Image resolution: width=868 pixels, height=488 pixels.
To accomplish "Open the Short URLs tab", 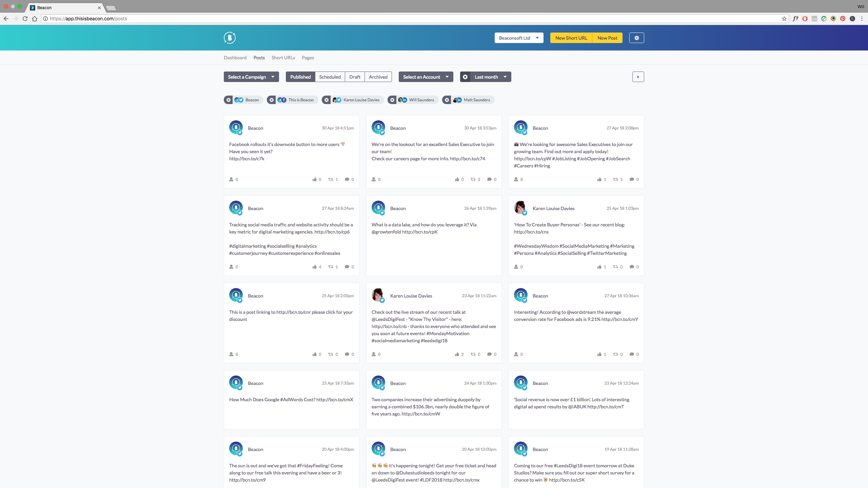I will (x=283, y=58).
